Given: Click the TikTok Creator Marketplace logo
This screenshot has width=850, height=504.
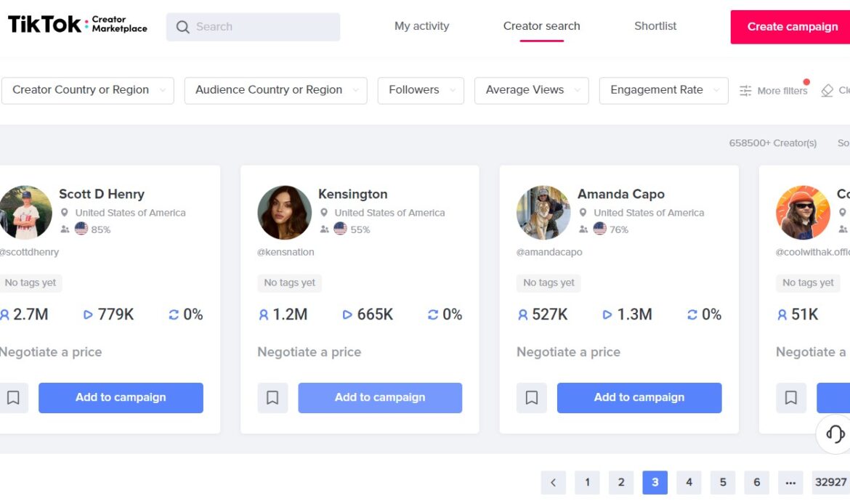Looking at the screenshot, I should [x=78, y=25].
